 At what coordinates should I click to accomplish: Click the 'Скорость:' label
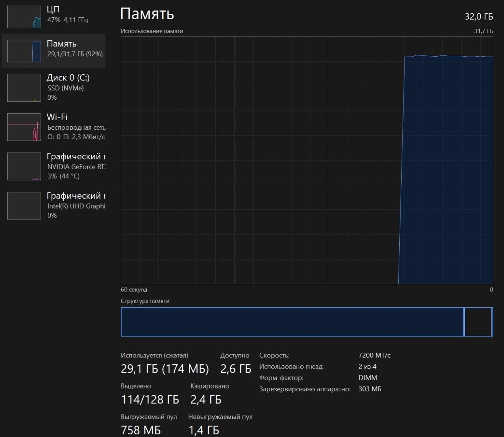point(274,355)
